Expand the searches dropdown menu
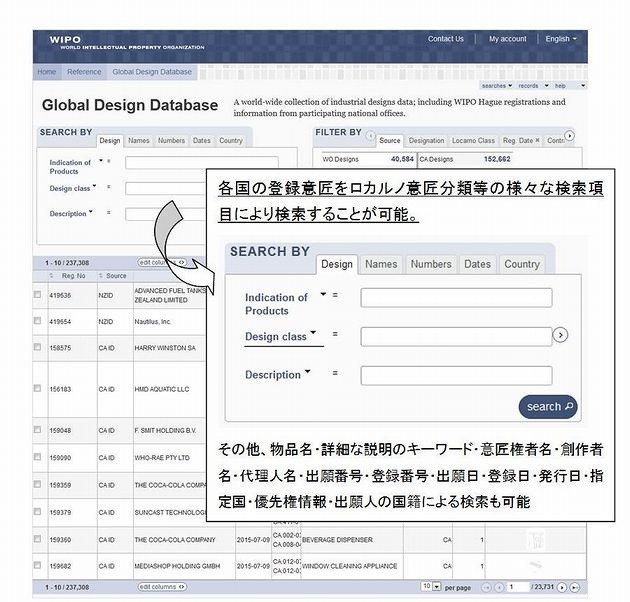Screen dimensions: 630x602 pos(497,86)
